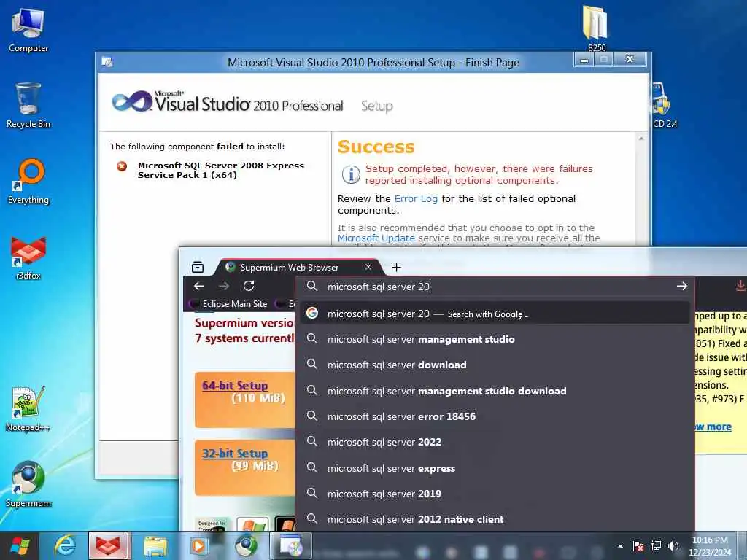
Task: Open Internet Explorer from the taskbar
Action: [x=65, y=545]
